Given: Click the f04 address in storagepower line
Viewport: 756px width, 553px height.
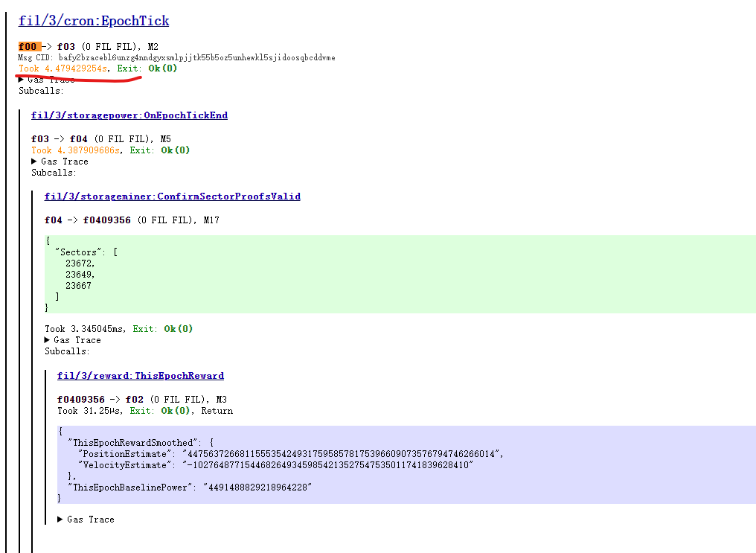Looking at the screenshot, I should [79, 139].
